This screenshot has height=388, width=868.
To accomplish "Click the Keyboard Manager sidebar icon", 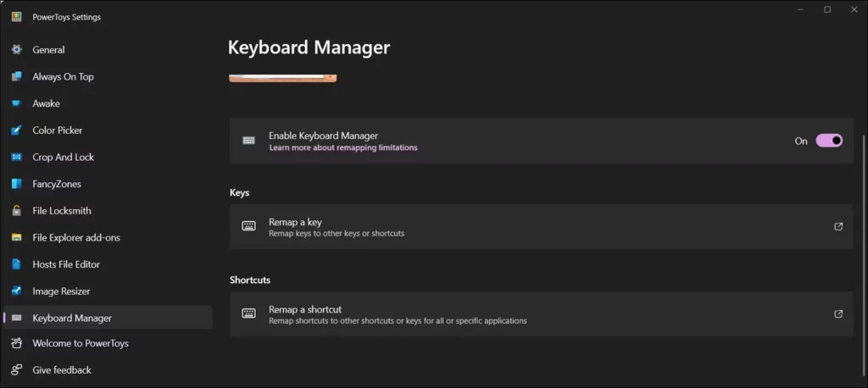I will tap(17, 319).
